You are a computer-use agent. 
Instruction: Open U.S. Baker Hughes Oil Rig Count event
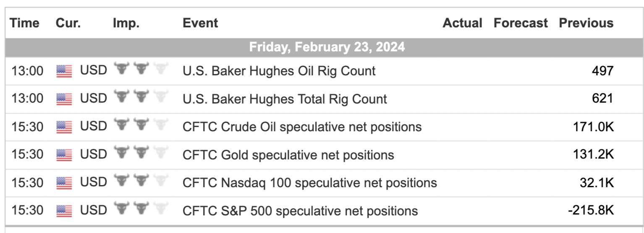[279, 71]
